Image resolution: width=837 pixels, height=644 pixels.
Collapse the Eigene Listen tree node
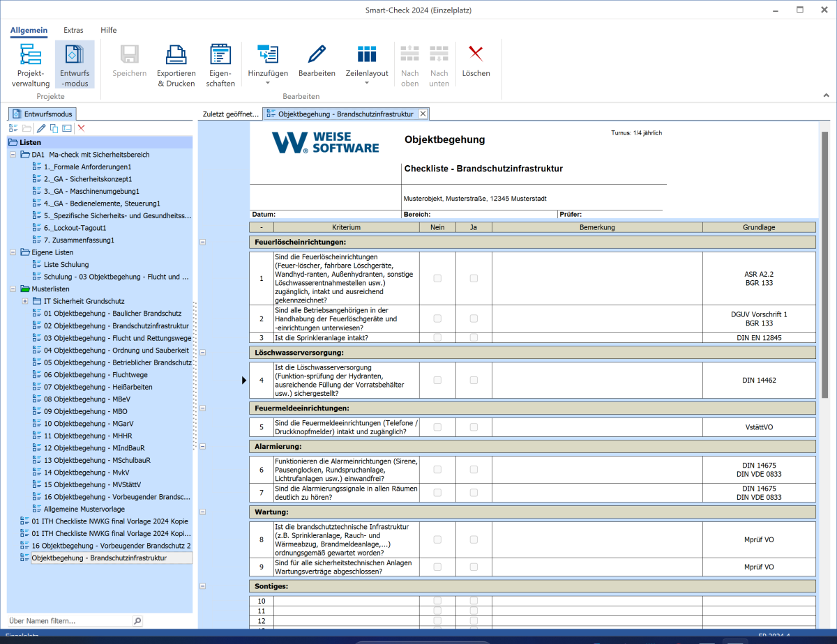coord(13,252)
